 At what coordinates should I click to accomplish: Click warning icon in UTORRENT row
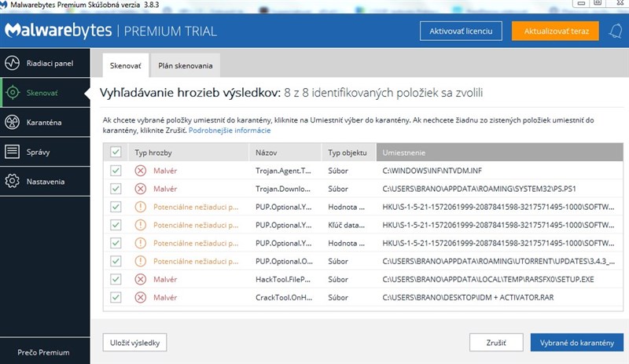click(x=140, y=261)
